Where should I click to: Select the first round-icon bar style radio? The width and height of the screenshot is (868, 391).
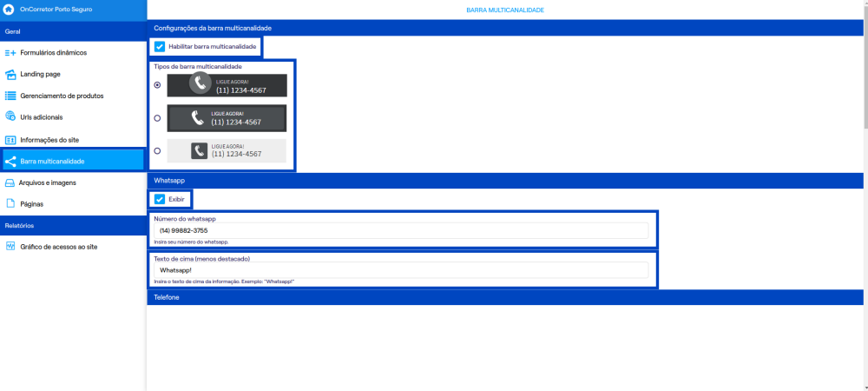[157, 85]
